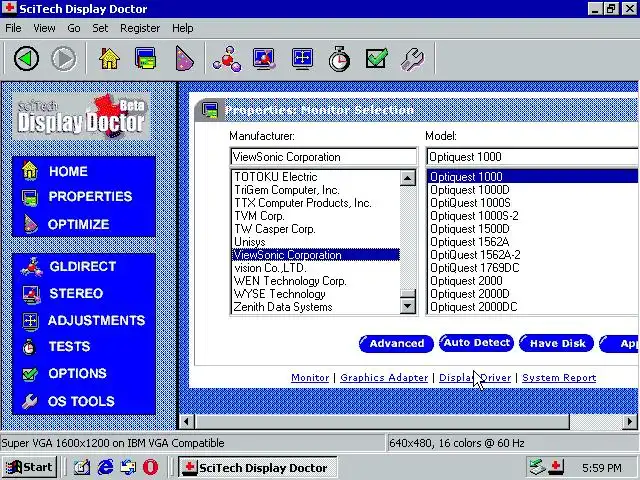
Task: Click the Have Disk button
Action: point(557,344)
